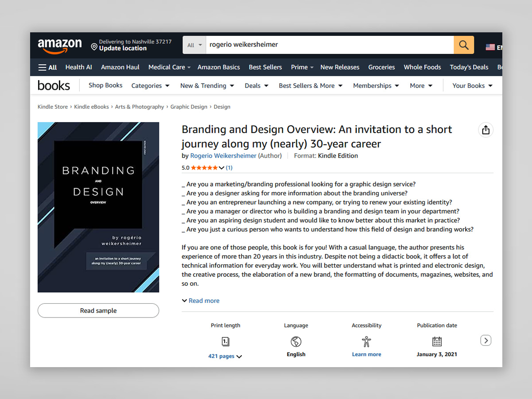Click the English language value
The image size is (532, 399).
click(x=296, y=354)
